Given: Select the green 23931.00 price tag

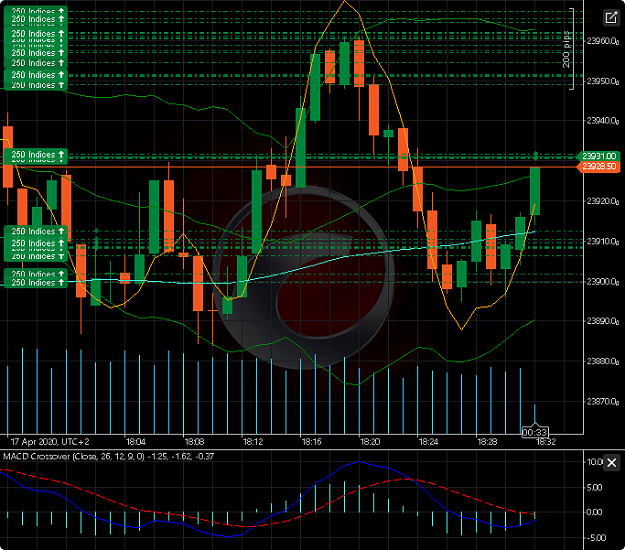Looking at the screenshot, I should tap(599, 156).
